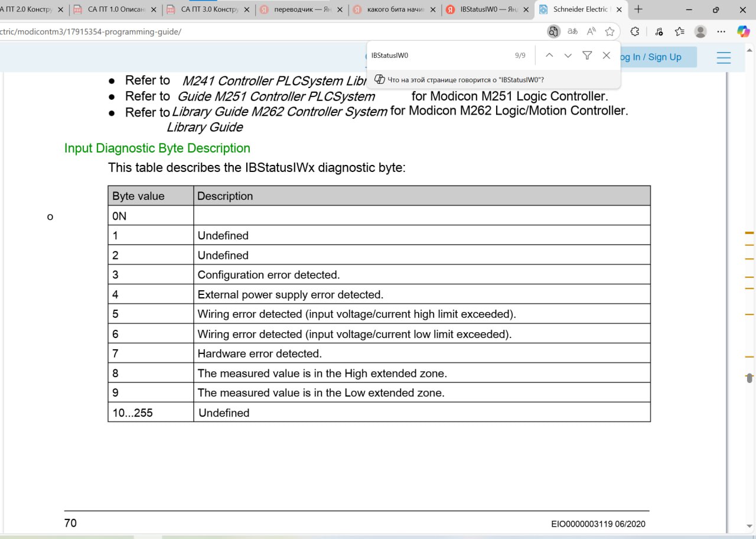Go to previous find result

549,56
